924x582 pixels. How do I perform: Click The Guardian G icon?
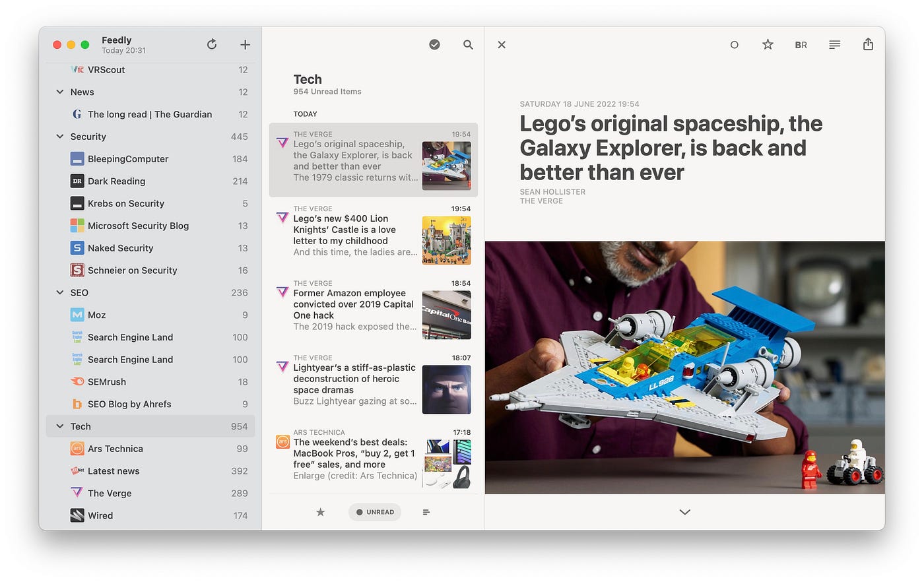click(x=77, y=114)
